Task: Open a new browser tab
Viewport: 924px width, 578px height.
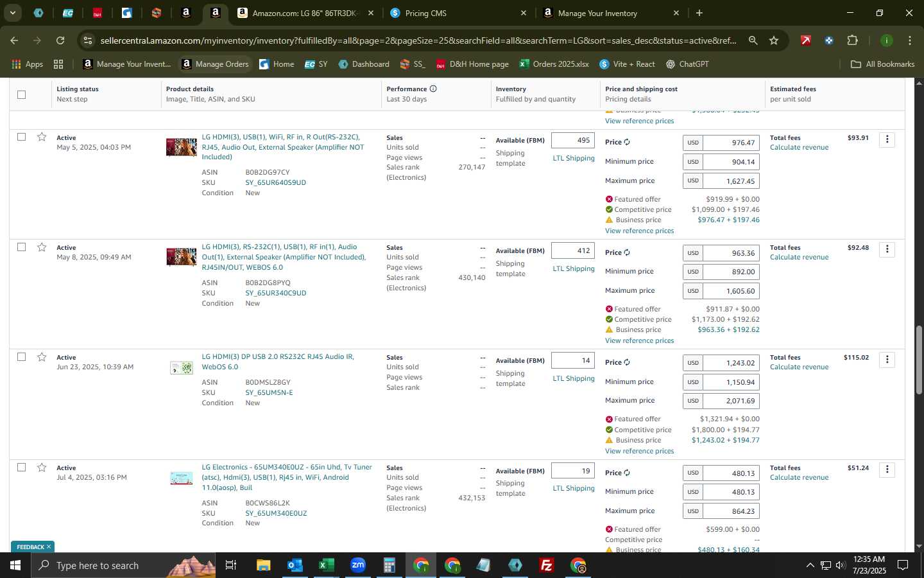Action: (x=699, y=13)
